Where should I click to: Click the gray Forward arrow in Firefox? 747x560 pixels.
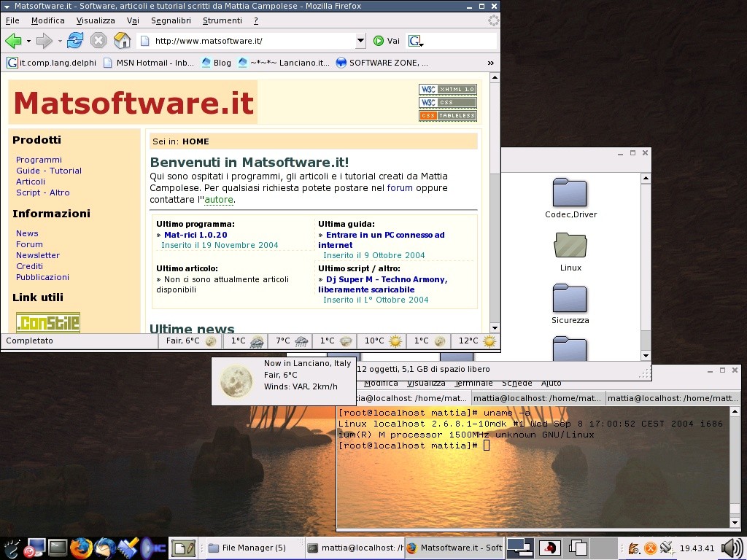pyautogui.click(x=44, y=41)
